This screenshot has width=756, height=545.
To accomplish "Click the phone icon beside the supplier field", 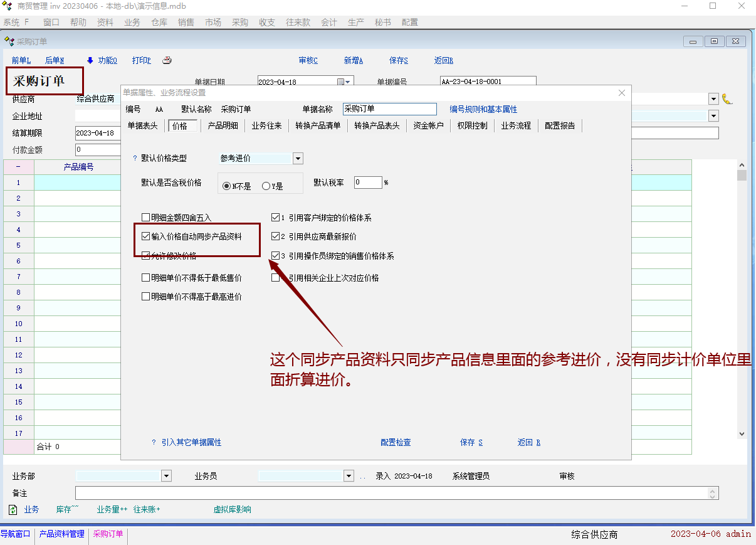I will [x=727, y=99].
